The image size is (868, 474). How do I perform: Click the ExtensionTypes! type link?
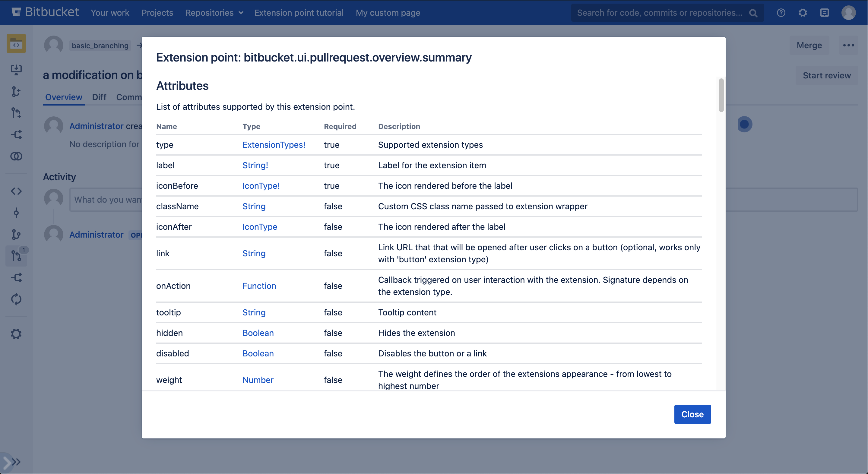click(x=274, y=144)
